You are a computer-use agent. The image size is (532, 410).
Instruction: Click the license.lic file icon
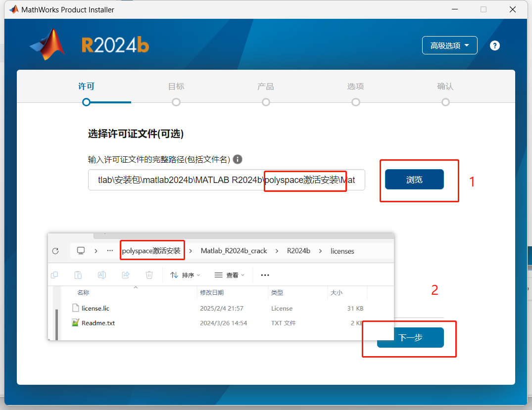click(x=76, y=308)
